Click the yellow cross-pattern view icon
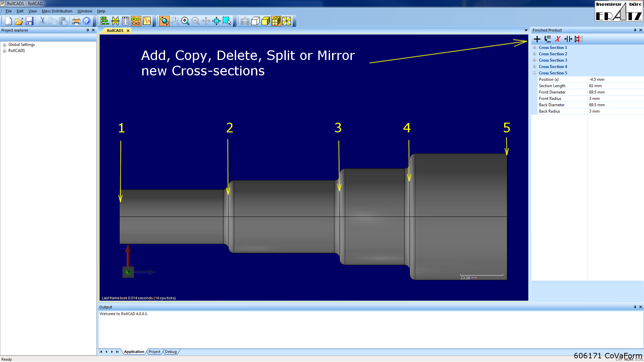The height and width of the screenshot is (362, 644). tap(286, 21)
